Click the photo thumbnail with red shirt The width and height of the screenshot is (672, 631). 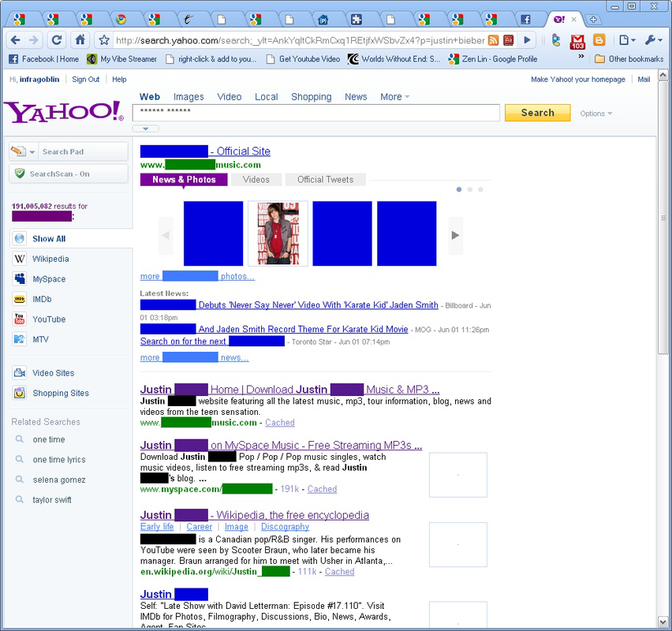(x=278, y=233)
